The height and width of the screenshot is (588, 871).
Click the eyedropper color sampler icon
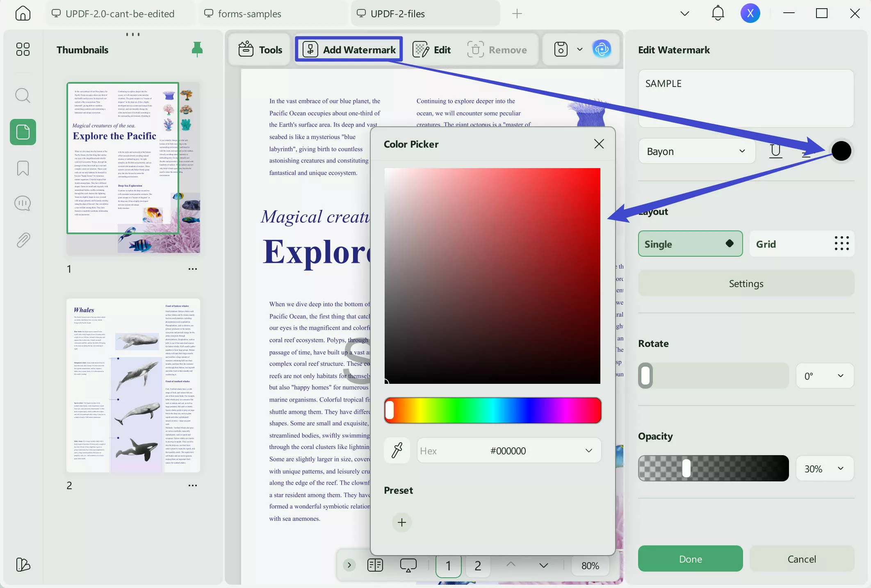(397, 451)
